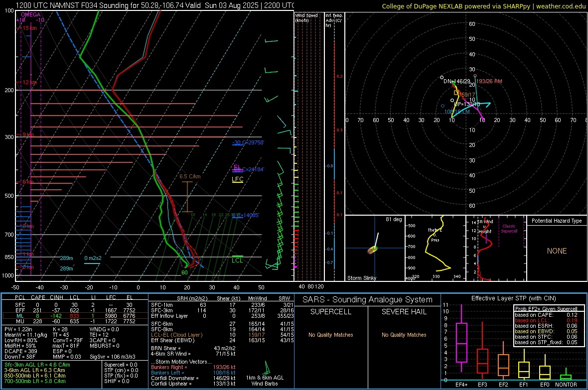Open the SR Wind v. Height inset

[496, 248]
